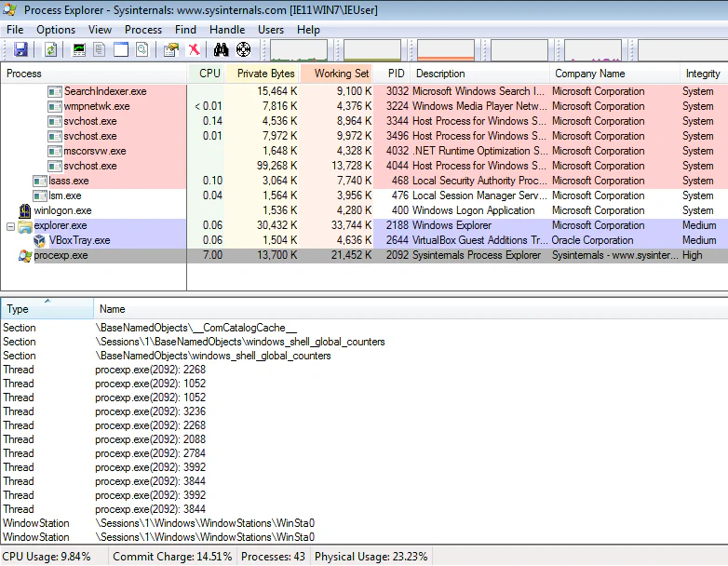Click the crosshair Find Window's Process icon
Viewport: 728px width, 566px height.
(x=243, y=49)
